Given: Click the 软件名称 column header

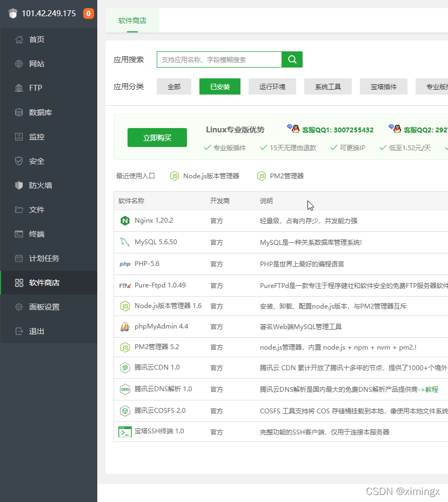Looking at the screenshot, I should (x=131, y=200).
